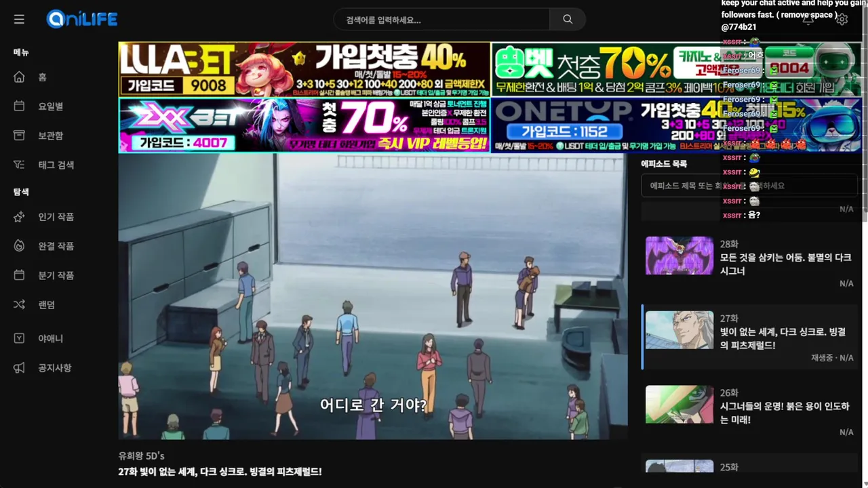Click the 요일별 calendar icon

(19, 106)
